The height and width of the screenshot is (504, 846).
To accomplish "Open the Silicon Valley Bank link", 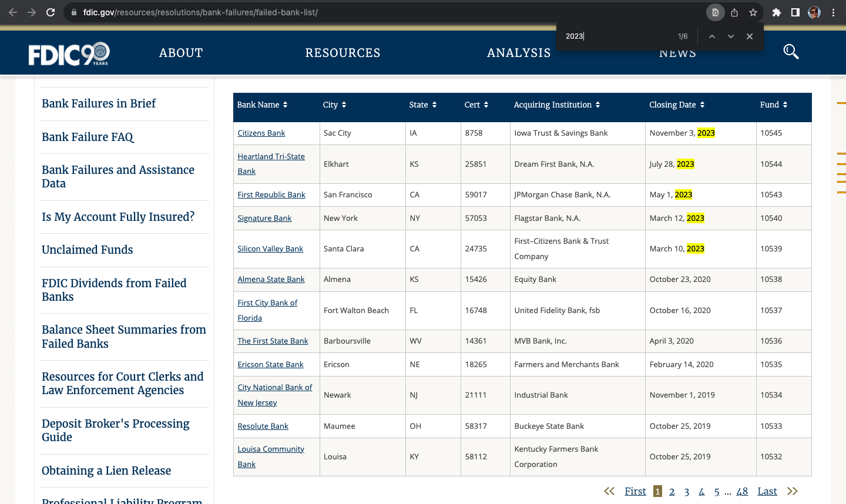I will [x=270, y=248].
